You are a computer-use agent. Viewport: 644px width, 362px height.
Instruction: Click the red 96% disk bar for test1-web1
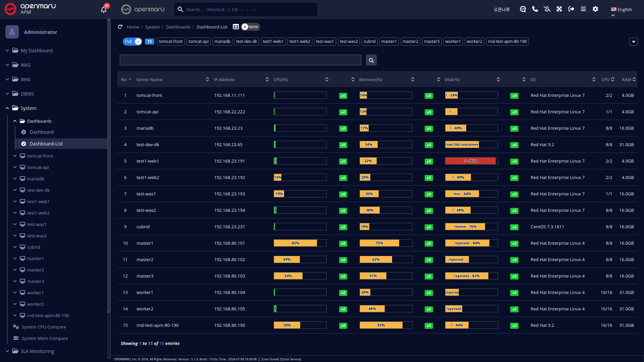tap(470, 161)
